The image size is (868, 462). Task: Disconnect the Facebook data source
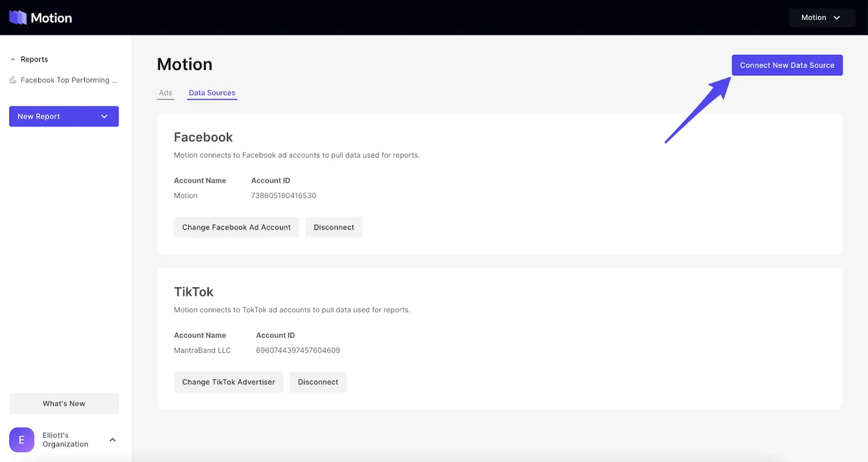tap(334, 227)
